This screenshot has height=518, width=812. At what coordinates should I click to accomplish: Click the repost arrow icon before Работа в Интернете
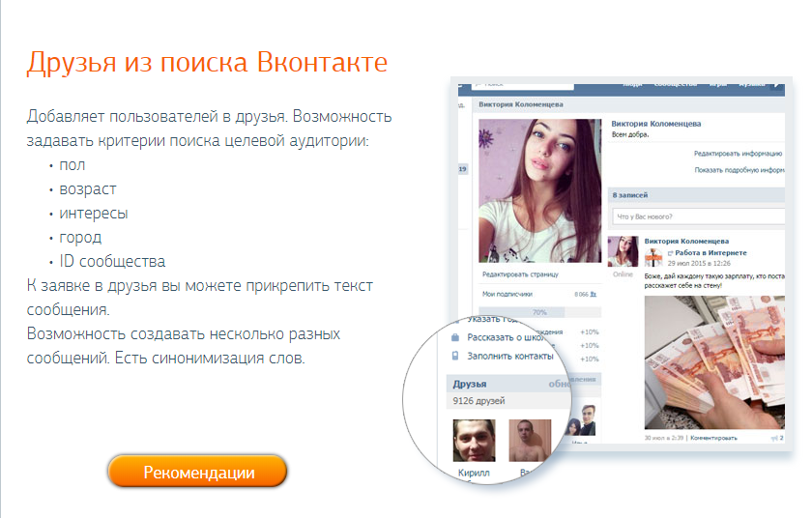point(670,253)
